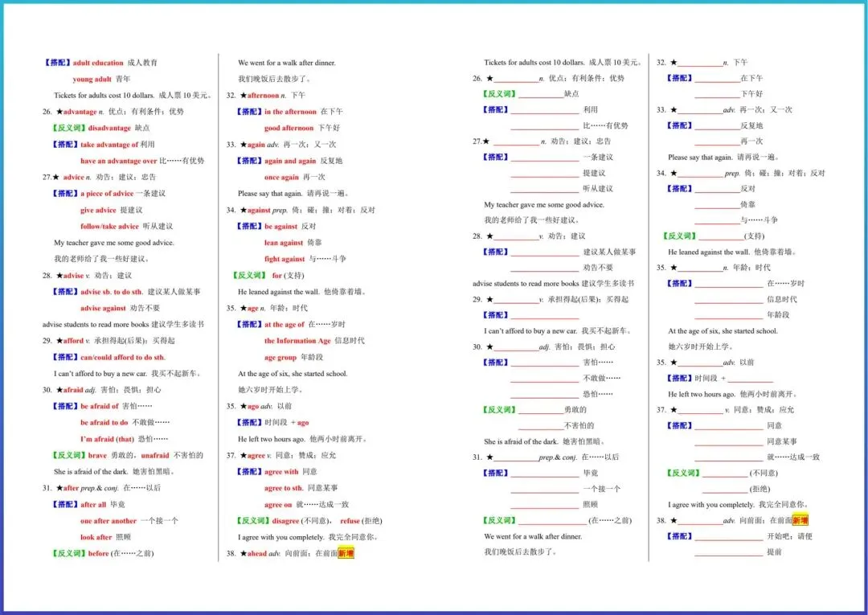Select the phrase "again and again"
This screenshot has width=868, height=615.
click(x=290, y=161)
